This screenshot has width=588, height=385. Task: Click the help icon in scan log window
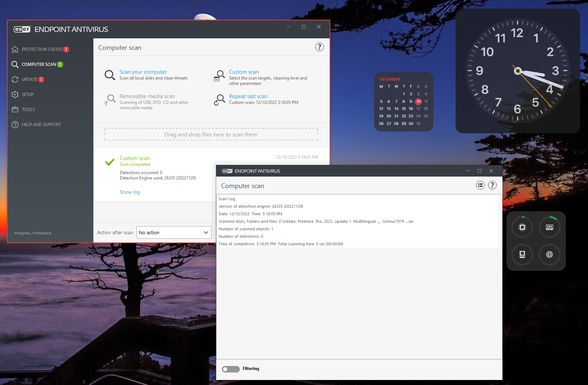[492, 185]
